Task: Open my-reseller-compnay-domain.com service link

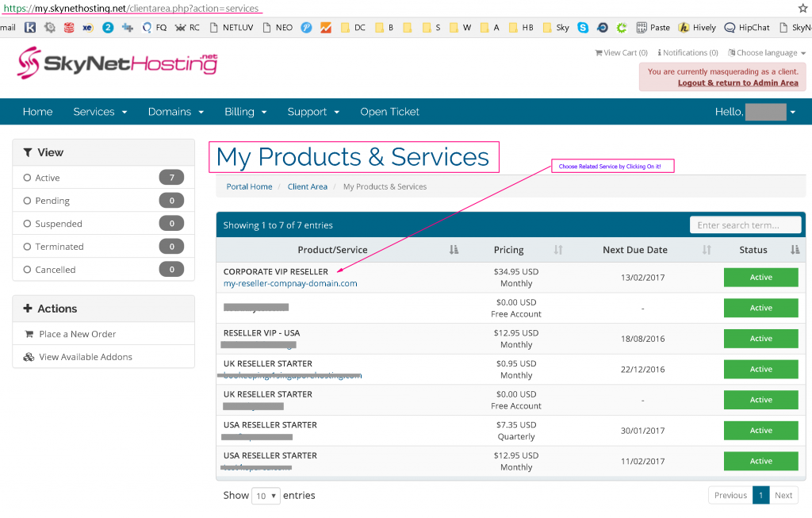Action: (290, 283)
